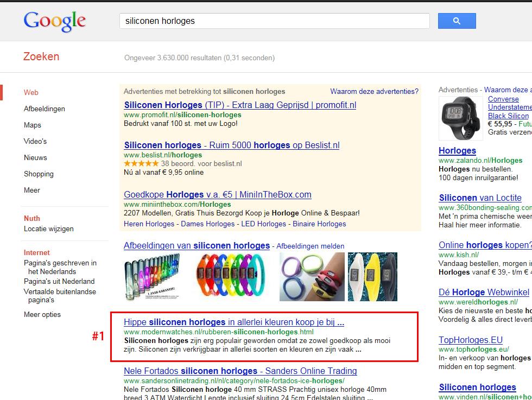Open the promofit.nl Siliconen Horloges (TIP) ad

coord(240,105)
